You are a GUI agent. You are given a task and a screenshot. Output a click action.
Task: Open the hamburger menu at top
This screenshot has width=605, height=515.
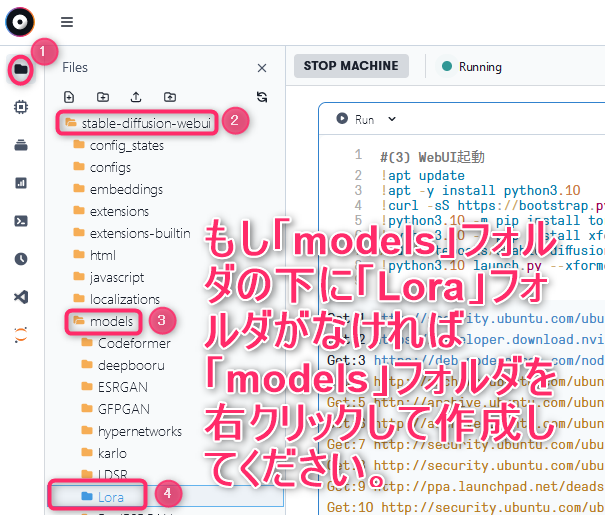pyautogui.click(x=67, y=22)
